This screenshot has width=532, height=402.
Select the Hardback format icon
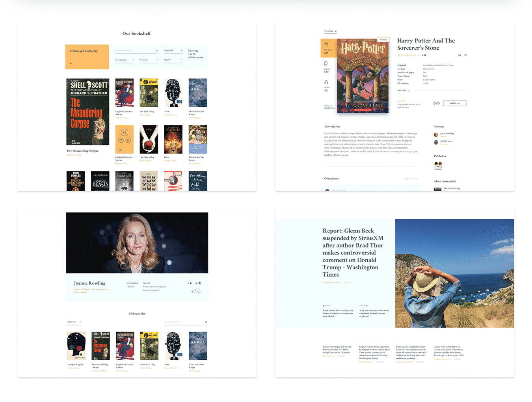coord(326,45)
